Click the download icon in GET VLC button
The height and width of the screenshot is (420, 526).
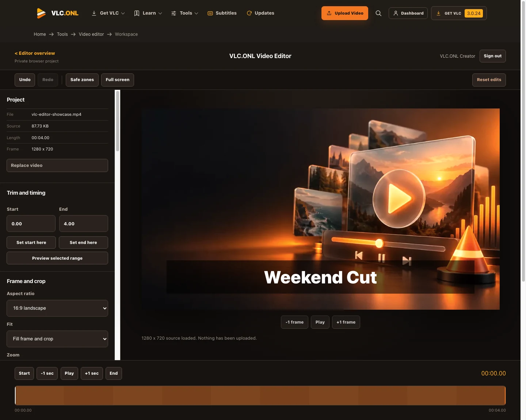(438, 13)
